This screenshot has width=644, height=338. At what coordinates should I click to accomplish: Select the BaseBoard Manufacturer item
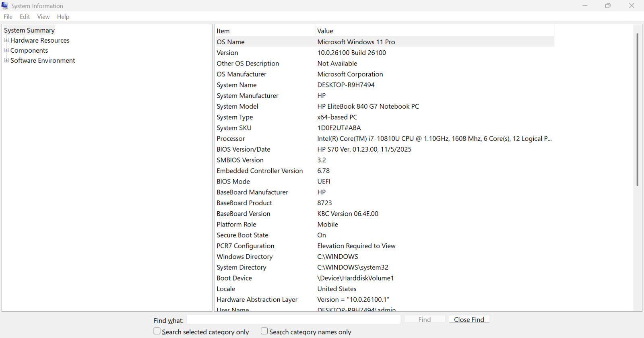tap(252, 192)
